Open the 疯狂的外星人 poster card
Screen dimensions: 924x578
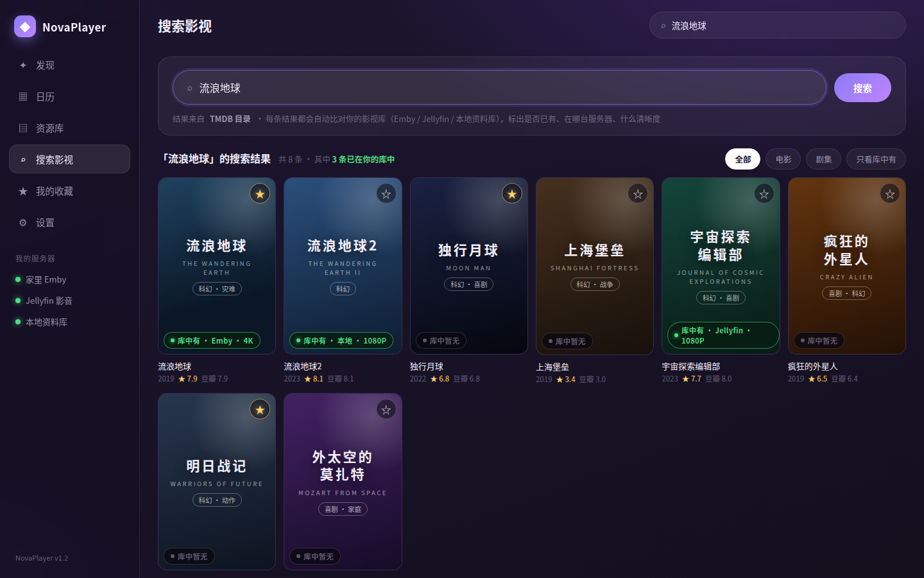click(x=847, y=266)
